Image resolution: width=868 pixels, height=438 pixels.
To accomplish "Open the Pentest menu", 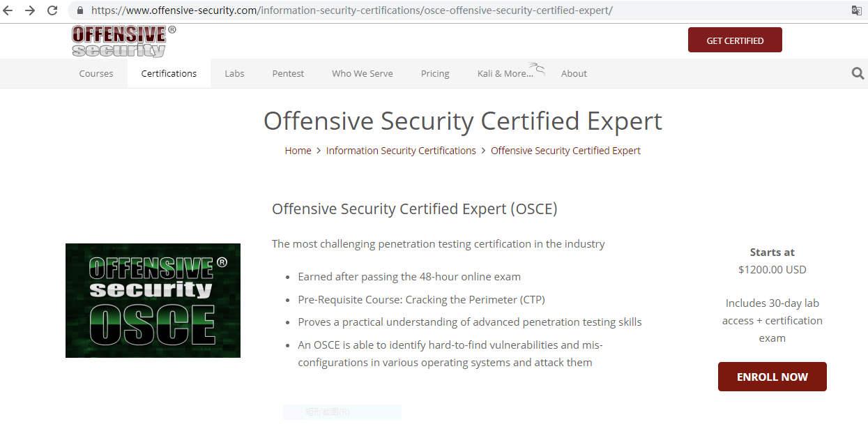I will click(x=288, y=73).
